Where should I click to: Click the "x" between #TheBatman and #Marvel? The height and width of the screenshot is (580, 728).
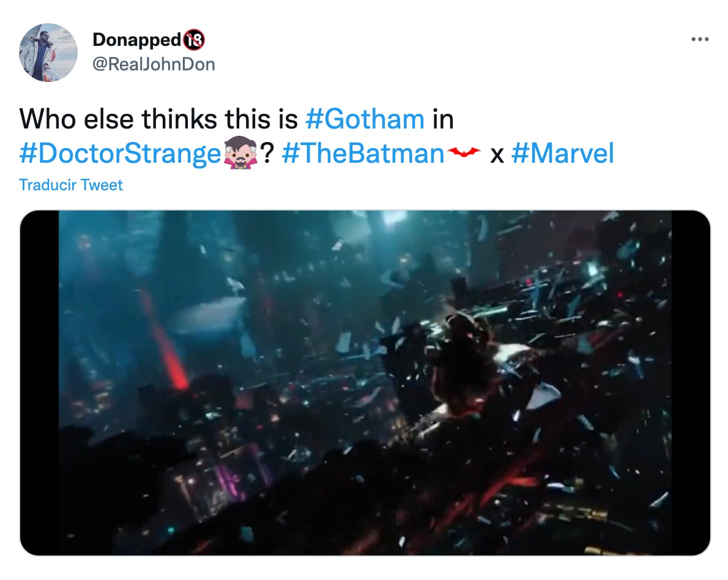click(x=497, y=155)
